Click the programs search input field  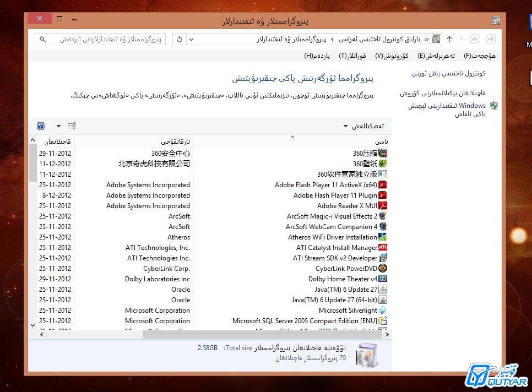pyautogui.click(x=100, y=39)
